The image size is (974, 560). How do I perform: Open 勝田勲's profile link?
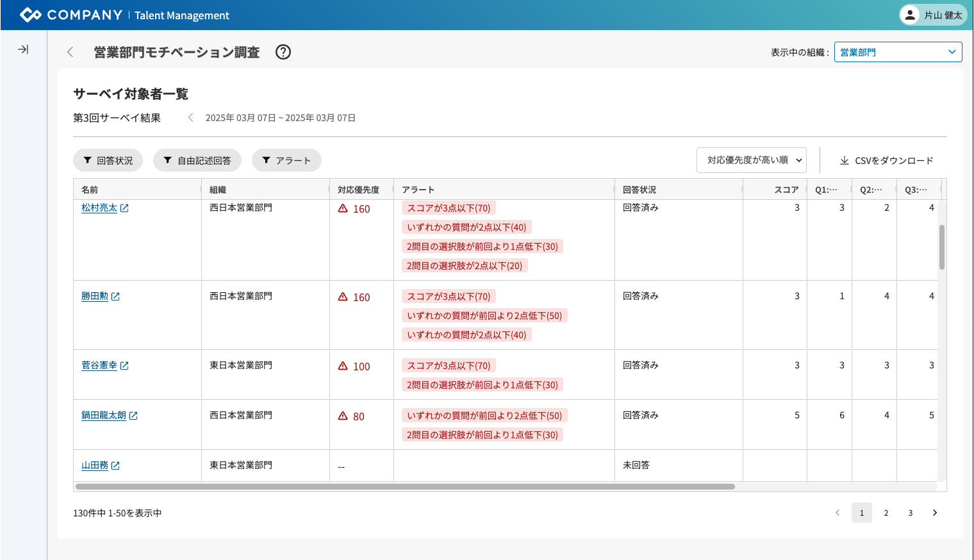95,296
